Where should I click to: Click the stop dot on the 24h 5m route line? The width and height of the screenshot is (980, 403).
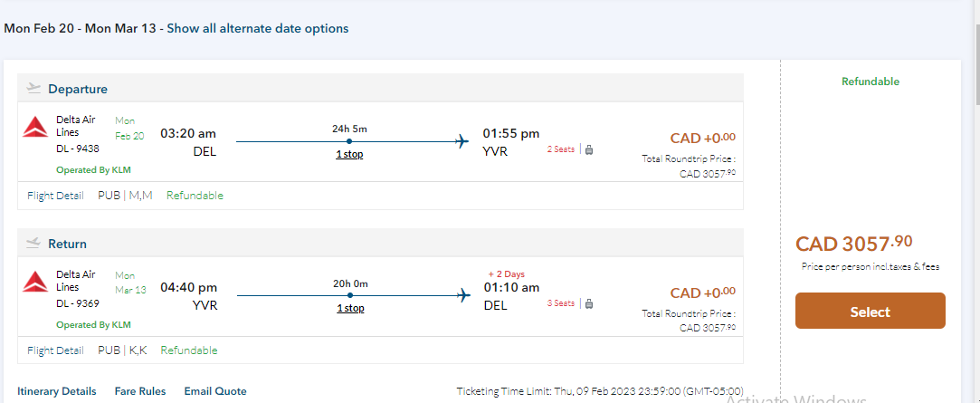[x=349, y=141]
